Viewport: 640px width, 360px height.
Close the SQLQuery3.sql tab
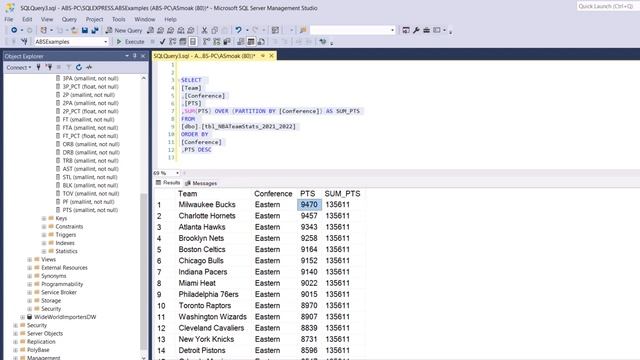point(271,56)
